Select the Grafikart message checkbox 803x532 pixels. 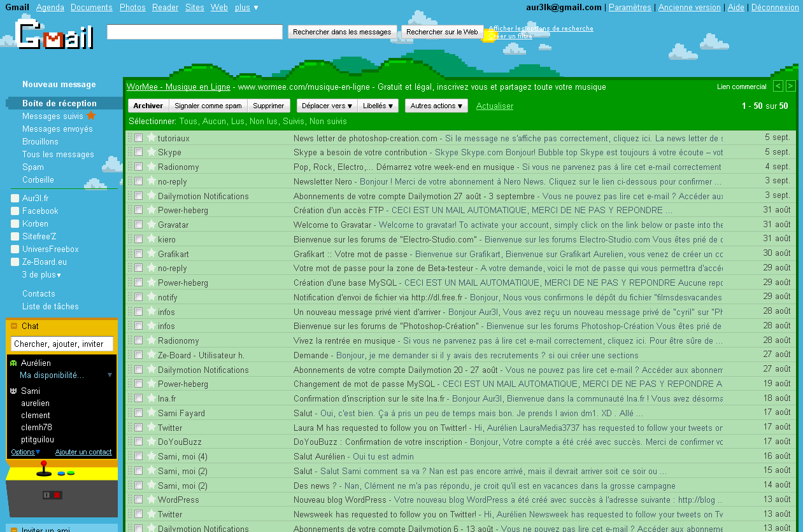[x=138, y=254]
